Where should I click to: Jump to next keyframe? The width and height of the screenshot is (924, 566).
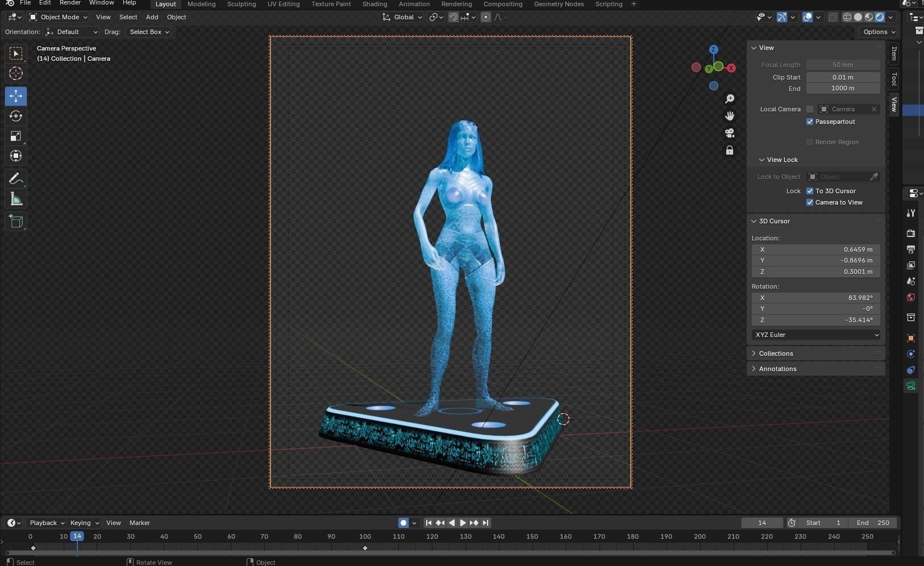(x=475, y=523)
